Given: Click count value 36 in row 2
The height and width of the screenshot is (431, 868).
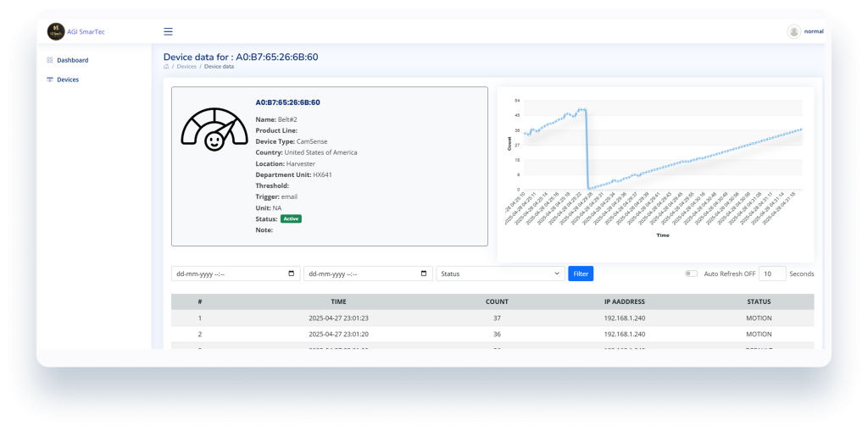Looking at the screenshot, I should tap(495, 334).
